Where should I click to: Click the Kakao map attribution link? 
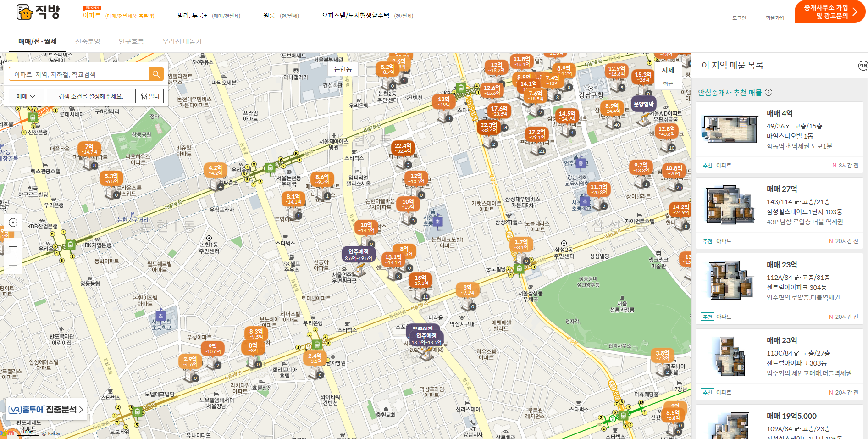point(52,433)
